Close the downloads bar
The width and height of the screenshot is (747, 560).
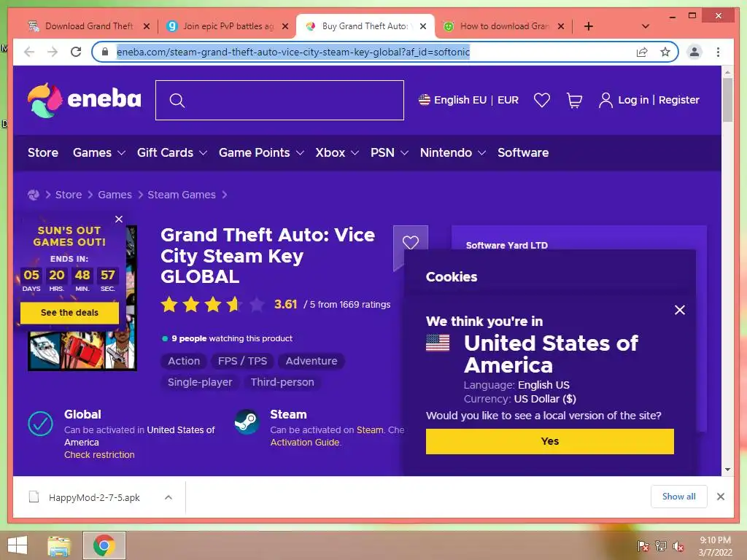coord(721,497)
